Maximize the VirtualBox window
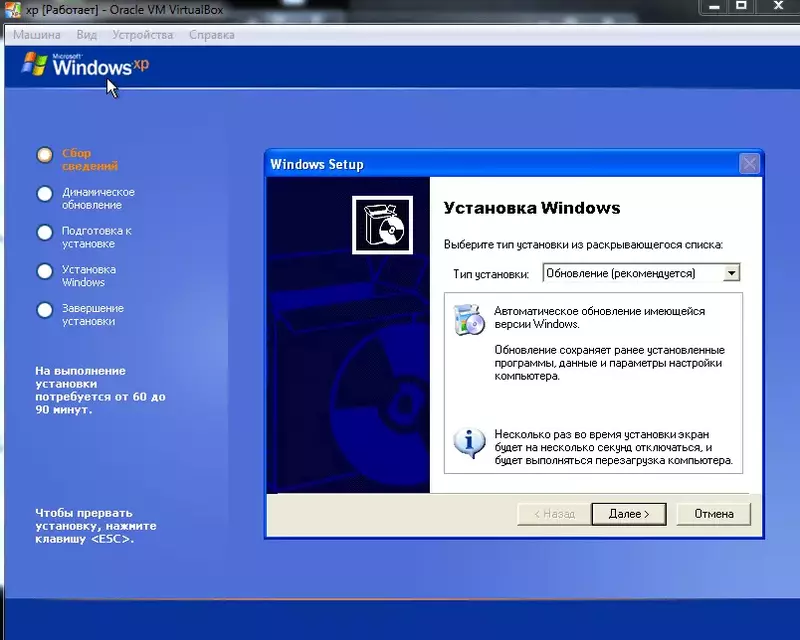This screenshot has height=640, width=800. click(x=741, y=6)
